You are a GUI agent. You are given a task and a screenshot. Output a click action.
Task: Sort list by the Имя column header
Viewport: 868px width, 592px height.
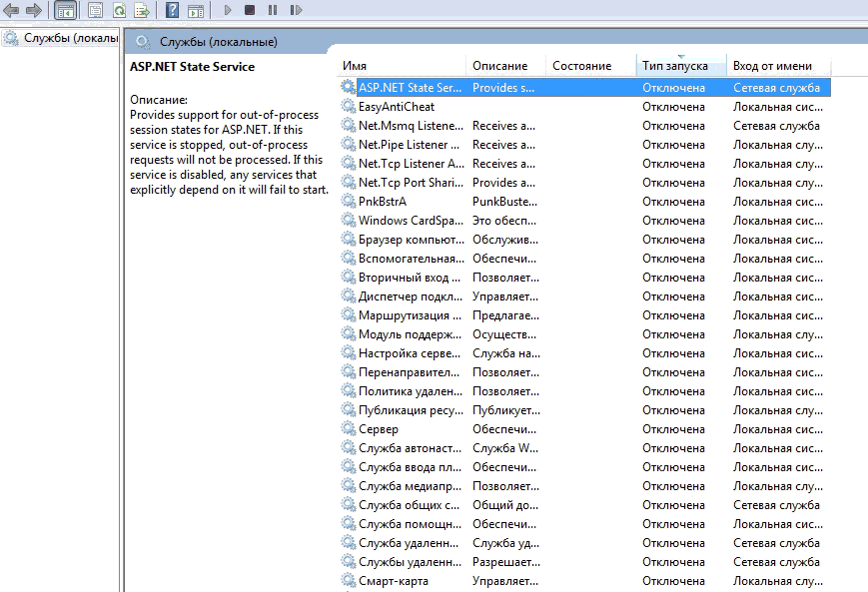point(400,66)
